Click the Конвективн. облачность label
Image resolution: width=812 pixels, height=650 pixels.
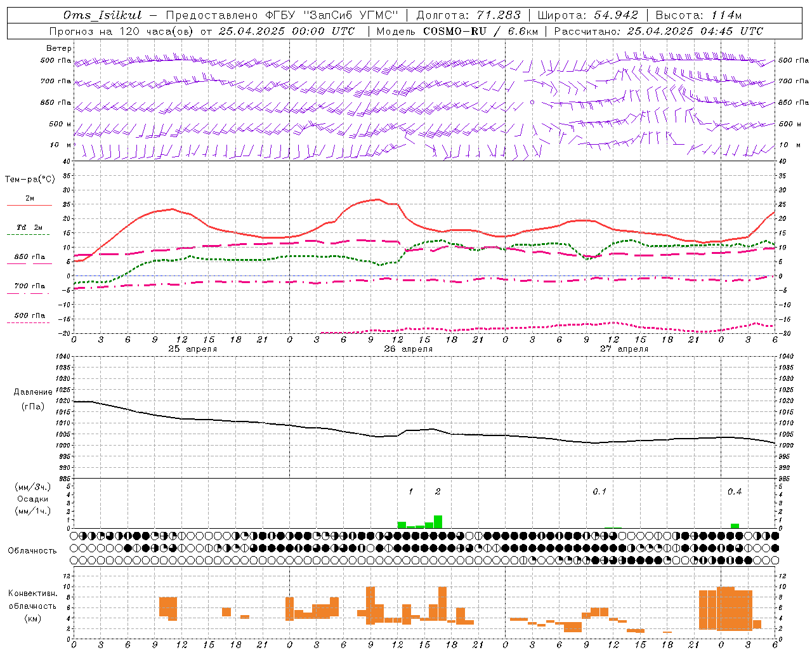click(x=33, y=600)
